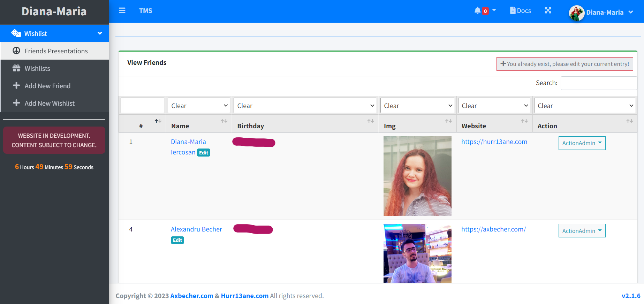Click the Wishlist dice icon
This screenshot has width=644, height=304.
tap(16, 33)
